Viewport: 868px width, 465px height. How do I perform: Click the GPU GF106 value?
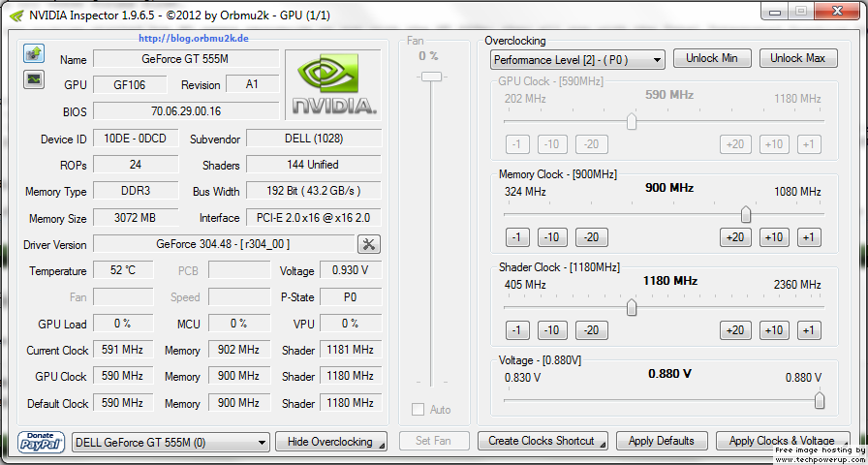click(x=130, y=84)
